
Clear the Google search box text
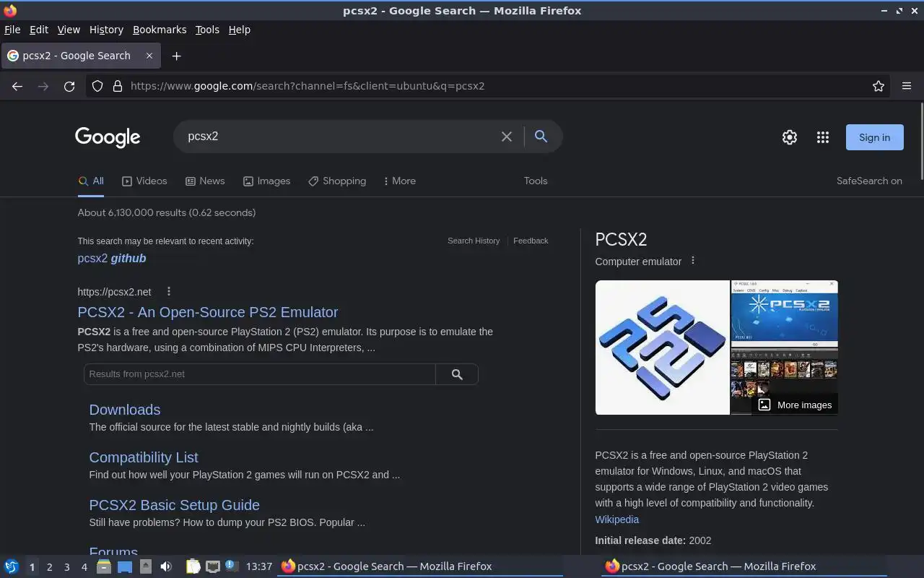[x=507, y=137]
